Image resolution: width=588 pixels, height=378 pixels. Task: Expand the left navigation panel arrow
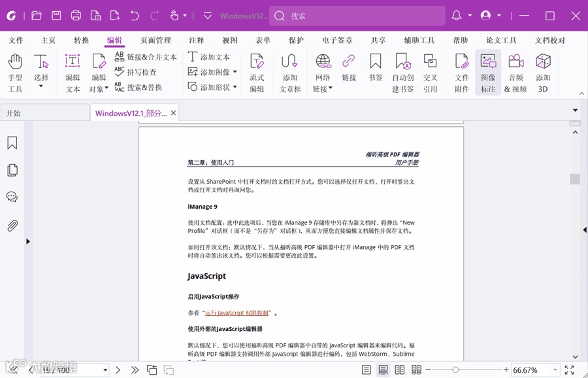click(28, 241)
